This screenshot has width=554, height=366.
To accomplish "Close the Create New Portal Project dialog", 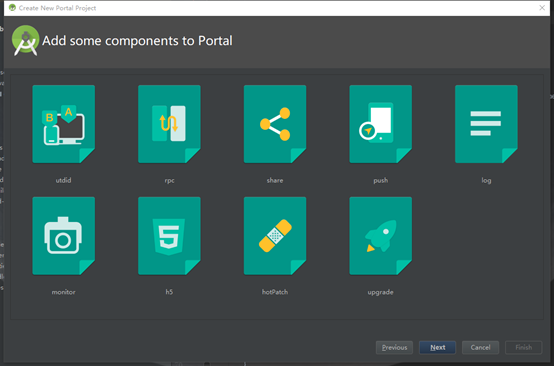I will [x=542, y=8].
